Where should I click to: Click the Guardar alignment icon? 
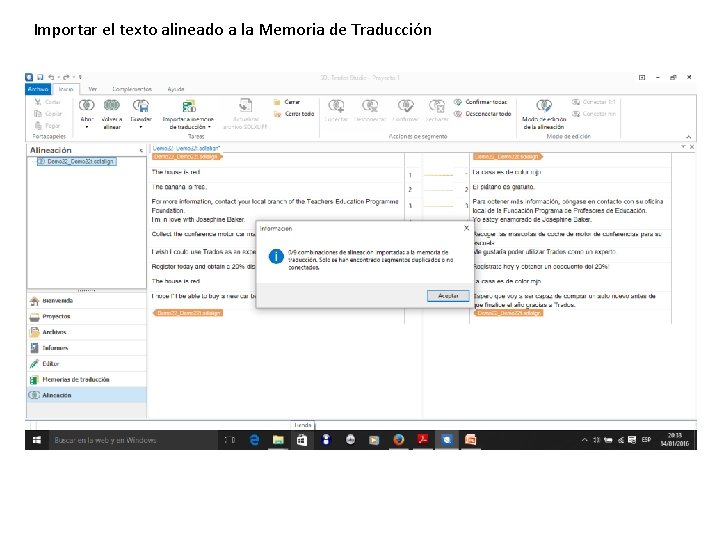point(141,106)
